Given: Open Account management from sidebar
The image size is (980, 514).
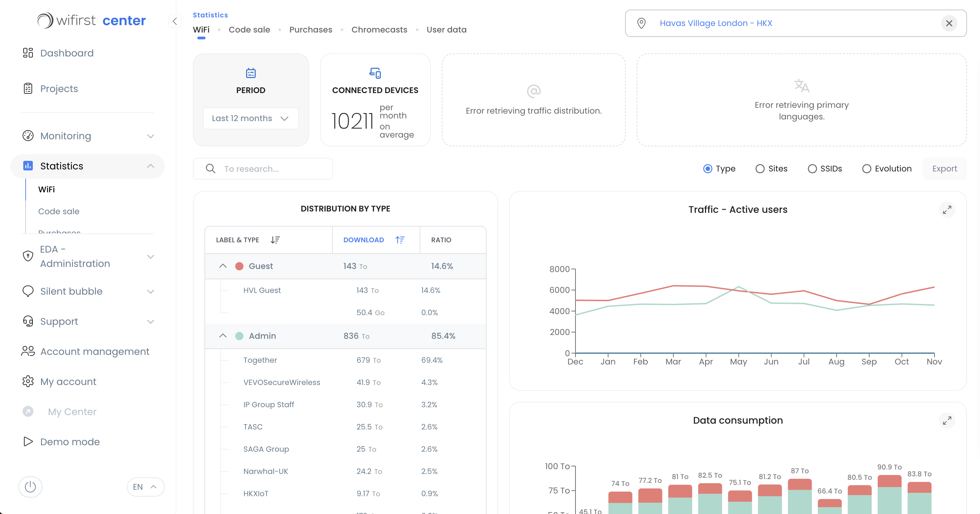Looking at the screenshot, I should 95,351.
